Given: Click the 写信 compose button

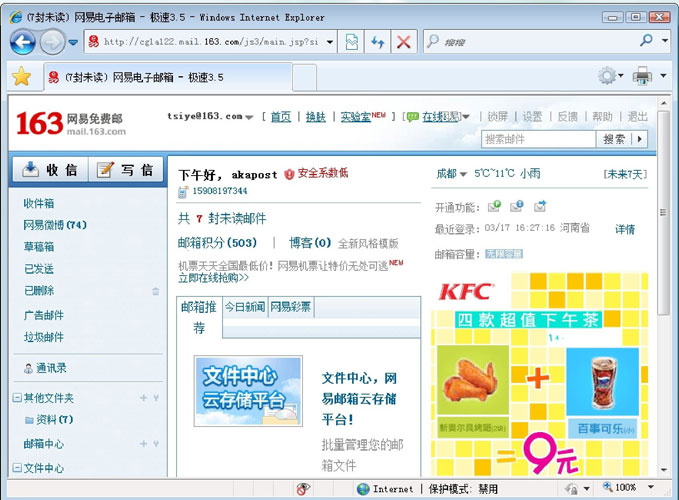Looking at the screenshot, I should point(126,170).
